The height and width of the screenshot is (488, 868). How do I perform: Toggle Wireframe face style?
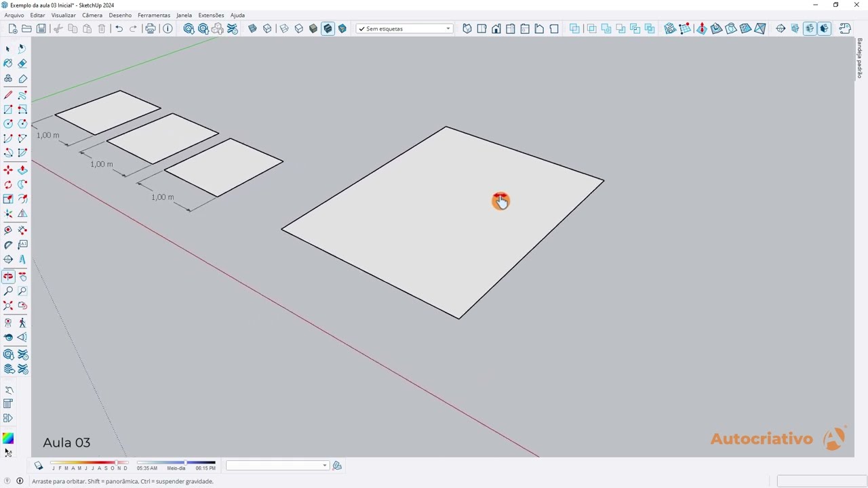[x=284, y=28]
